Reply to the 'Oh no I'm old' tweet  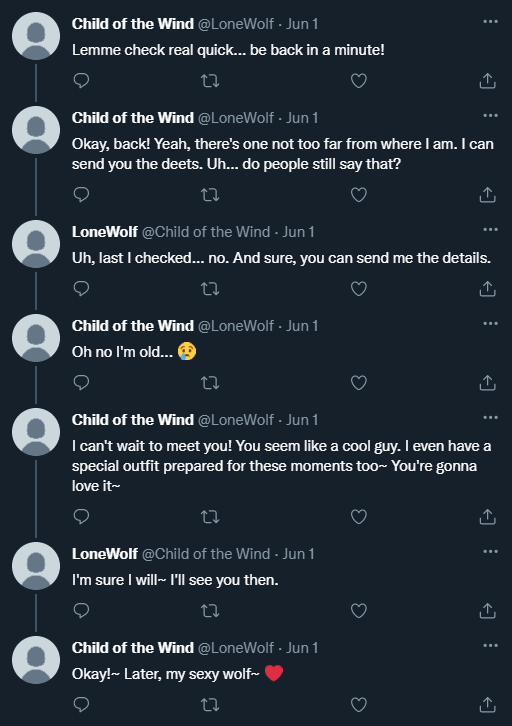[x=81, y=383]
